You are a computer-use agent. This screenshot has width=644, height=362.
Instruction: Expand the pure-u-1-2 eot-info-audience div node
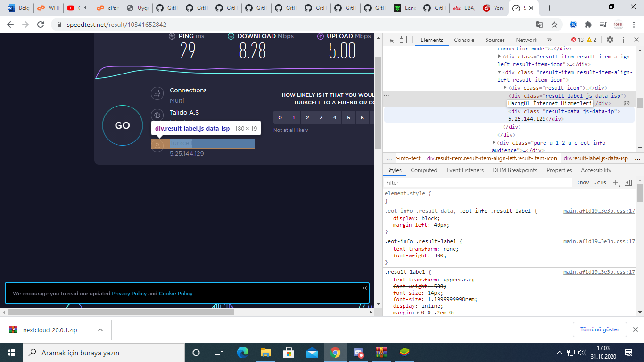point(494,142)
